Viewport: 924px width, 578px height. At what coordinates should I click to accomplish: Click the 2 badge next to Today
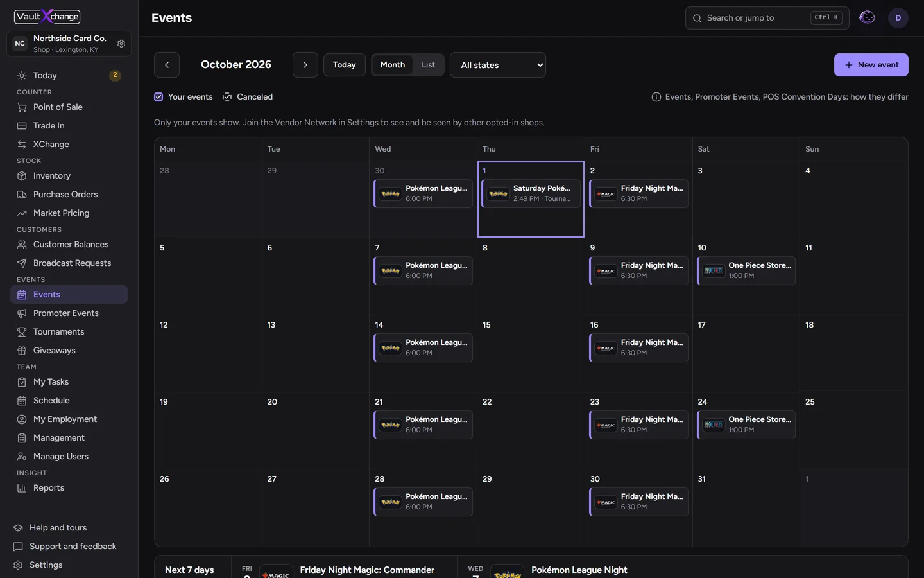[x=115, y=75]
